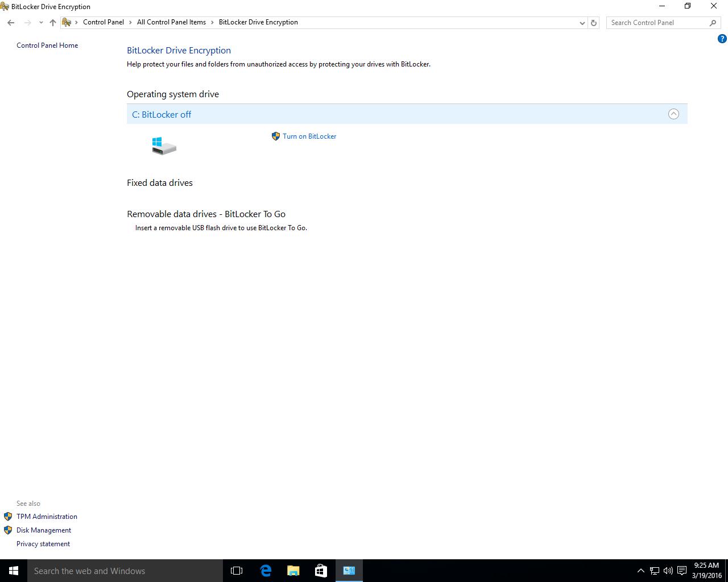Click the title bar BitLocker window icon
This screenshot has height=582, width=728.
coord(5,6)
